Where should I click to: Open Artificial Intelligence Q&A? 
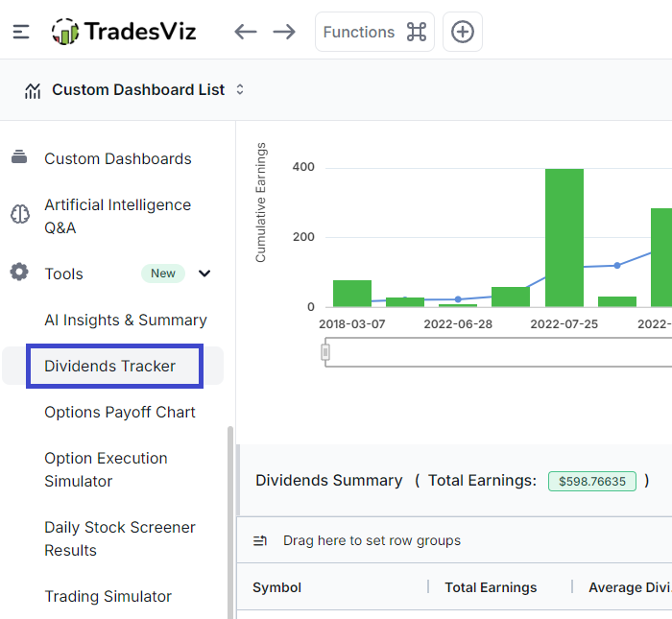118,216
